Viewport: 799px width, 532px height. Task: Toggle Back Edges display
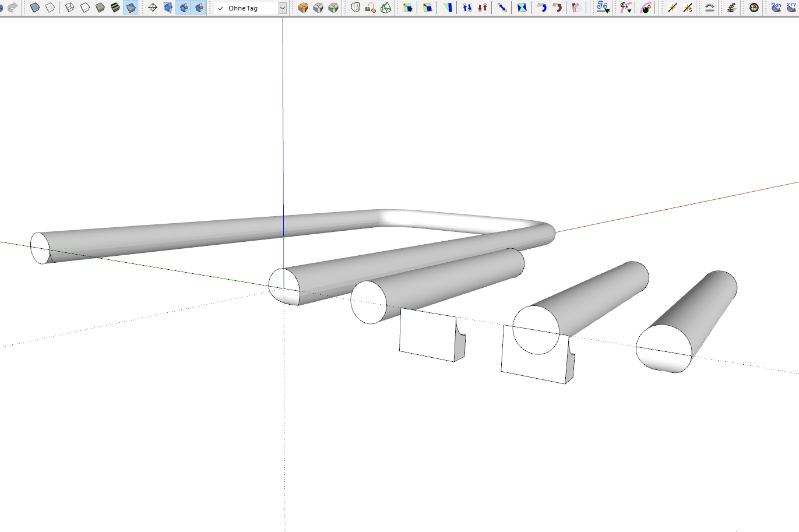(51, 8)
